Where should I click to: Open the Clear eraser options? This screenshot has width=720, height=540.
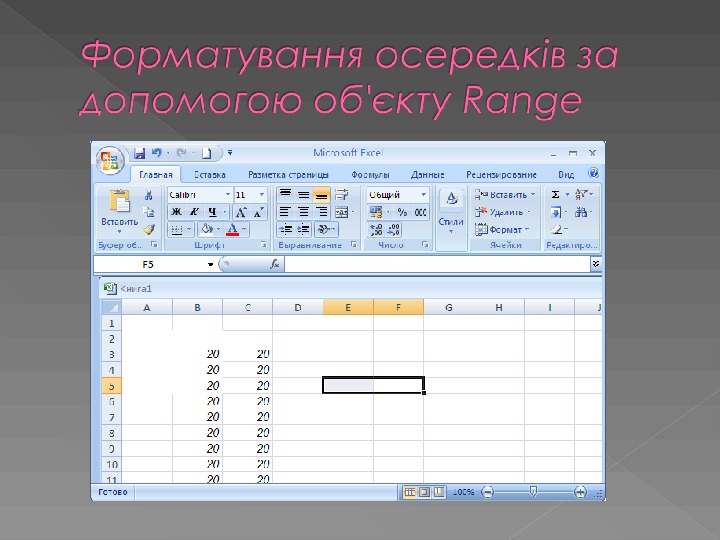tap(557, 229)
